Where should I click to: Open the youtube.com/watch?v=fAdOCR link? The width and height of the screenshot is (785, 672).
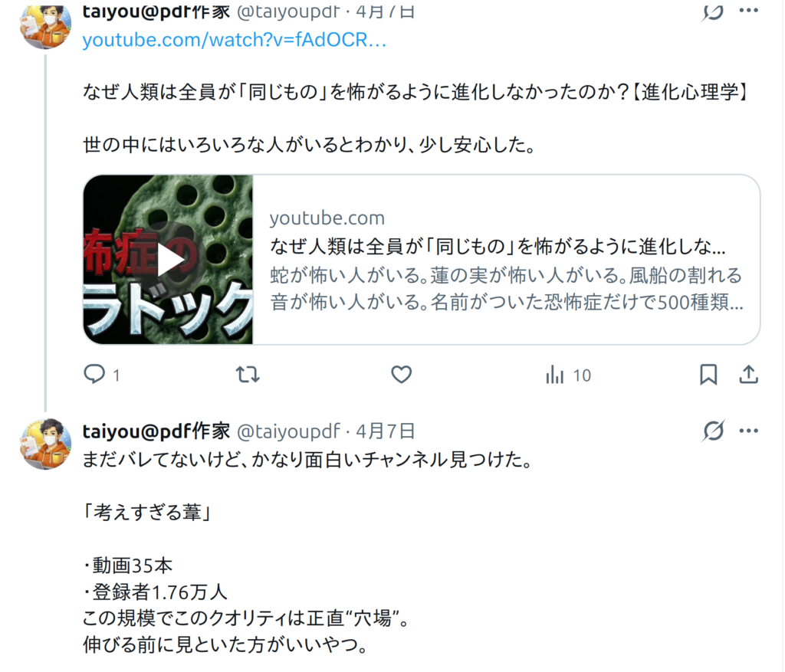[235, 40]
